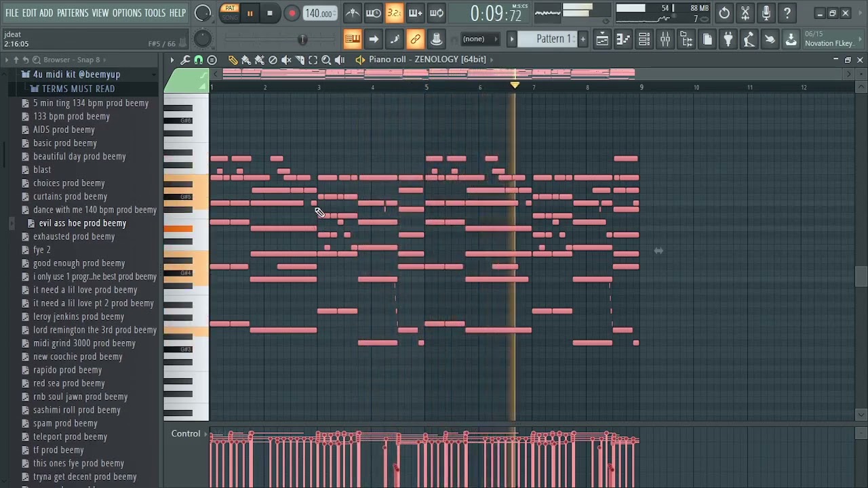Viewport: 868px width, 488px height.
Task: Click the save/export download icon
Action: pos(791,39)
